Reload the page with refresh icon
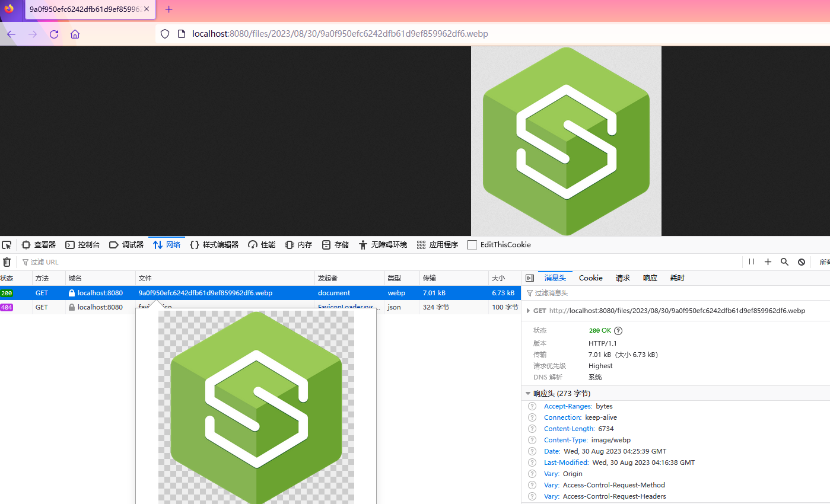 click(x=54, y=34)
